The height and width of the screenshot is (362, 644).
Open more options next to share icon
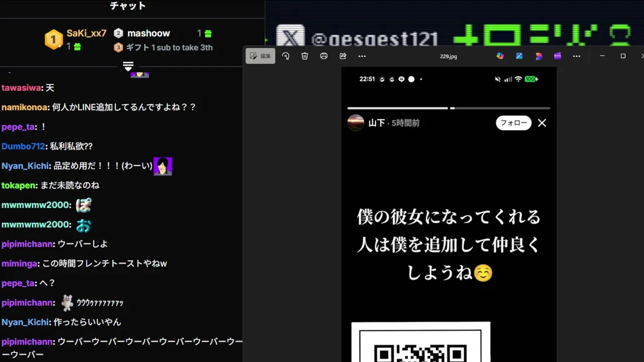(x=362, y=56)
